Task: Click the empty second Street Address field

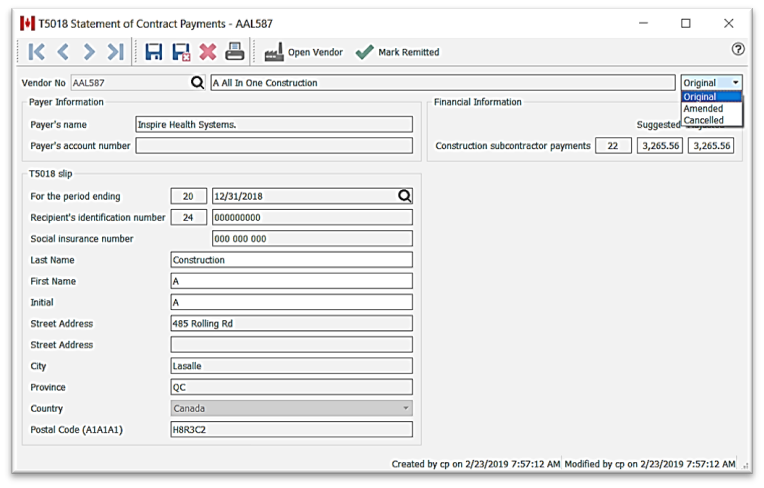Action: [291, 344]
